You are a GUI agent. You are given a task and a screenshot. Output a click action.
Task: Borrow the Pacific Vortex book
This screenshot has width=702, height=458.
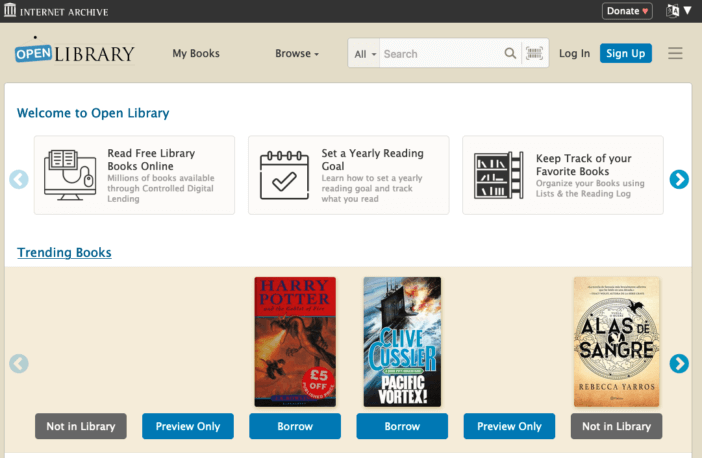pos(402,426)
